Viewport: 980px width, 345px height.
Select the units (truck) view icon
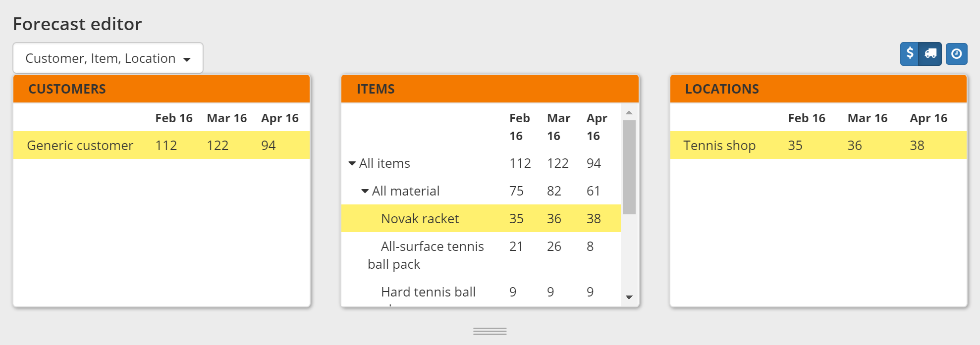[930, 53]
